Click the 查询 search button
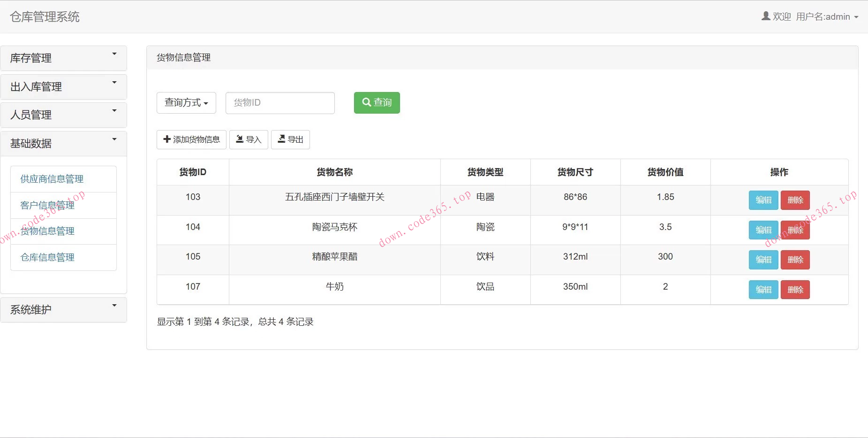This screenshot has width=868, height=438. click(x=377, y=102)
